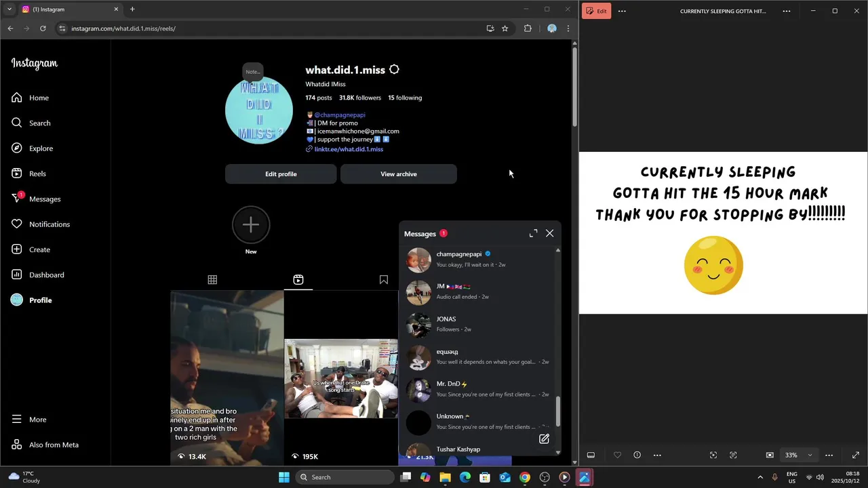This screenshot has width=868, height=488.
Task: Open Profile in Instagram sidebar
Action: coord(32,300)
